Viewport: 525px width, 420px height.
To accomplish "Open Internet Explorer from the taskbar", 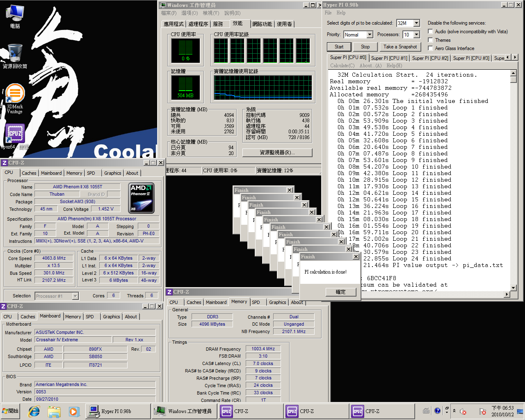I will (x=34, y=411).
